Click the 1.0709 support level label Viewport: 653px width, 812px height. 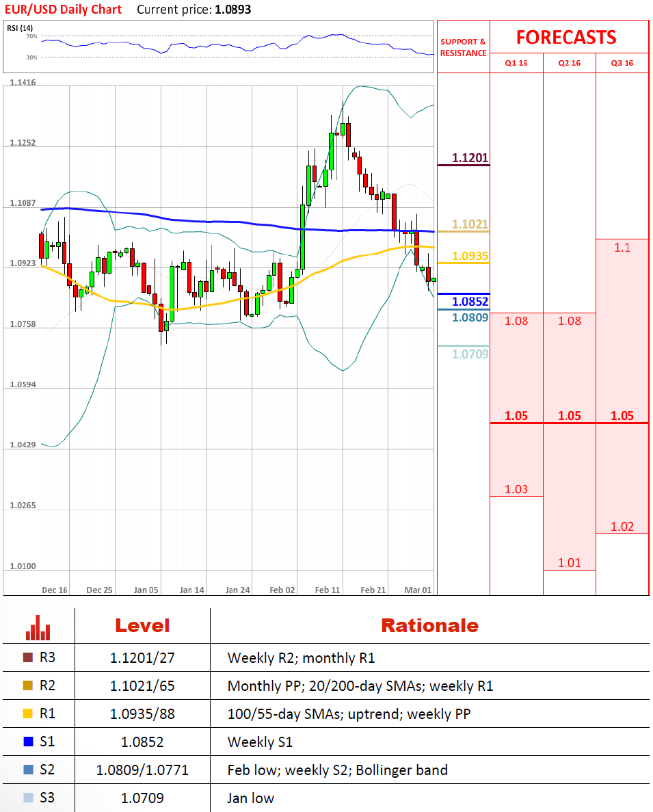470,354
